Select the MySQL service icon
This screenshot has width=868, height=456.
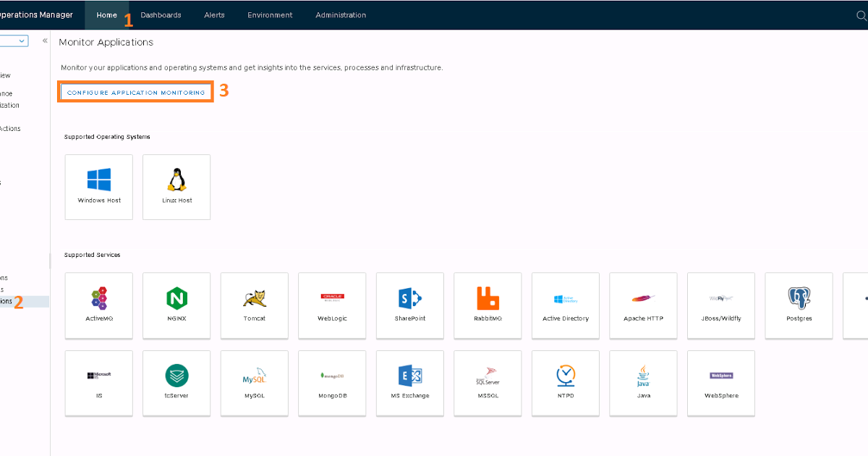255,382
